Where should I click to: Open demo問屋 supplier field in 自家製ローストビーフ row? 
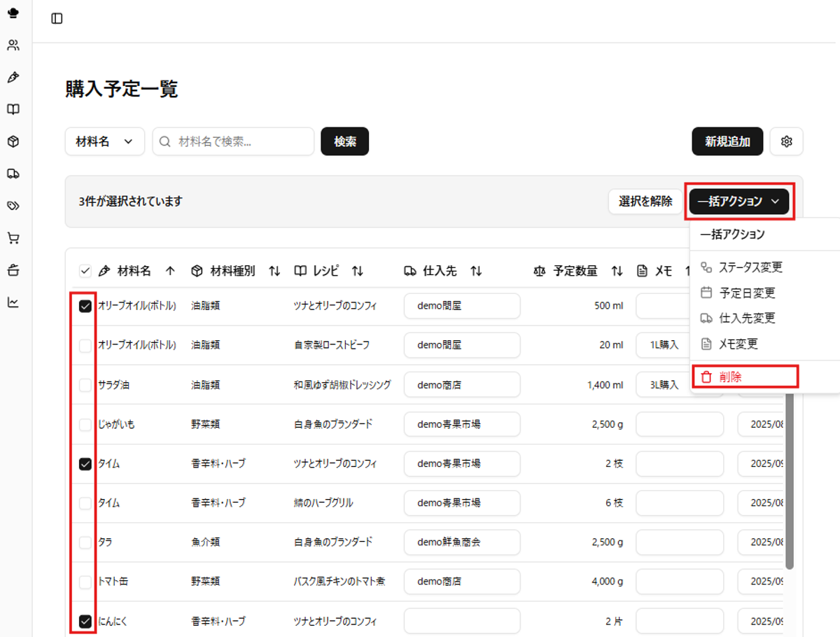462,345
